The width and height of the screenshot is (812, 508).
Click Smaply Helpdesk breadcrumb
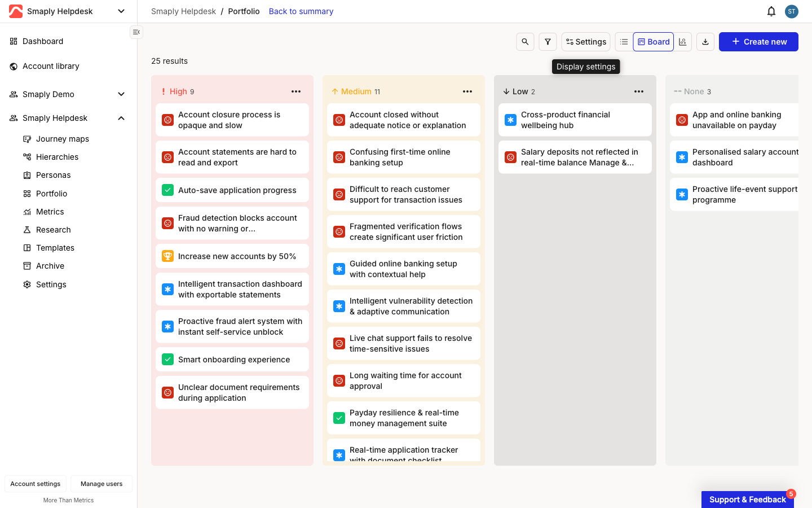[x=183, y=11]
